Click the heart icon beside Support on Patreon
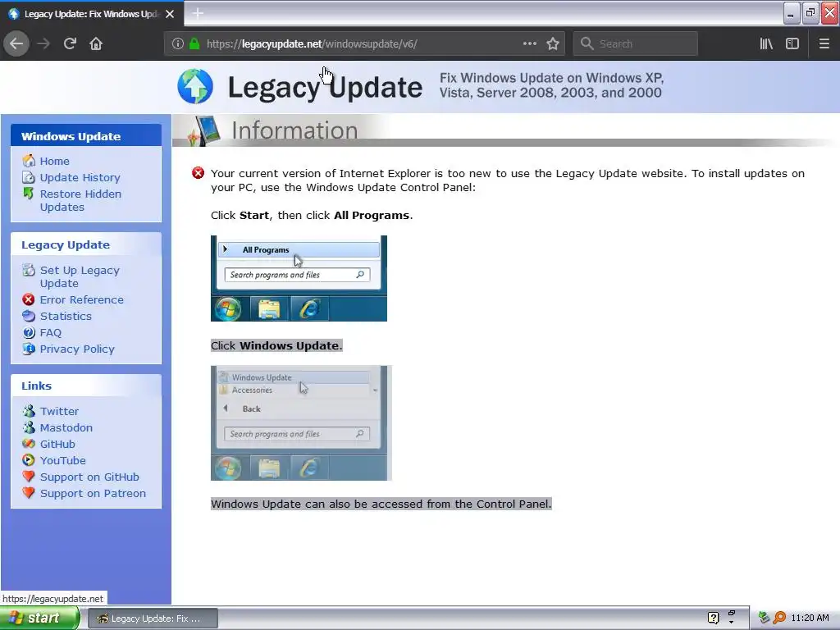Screen dimensions: 840x630 pos(29,493)
